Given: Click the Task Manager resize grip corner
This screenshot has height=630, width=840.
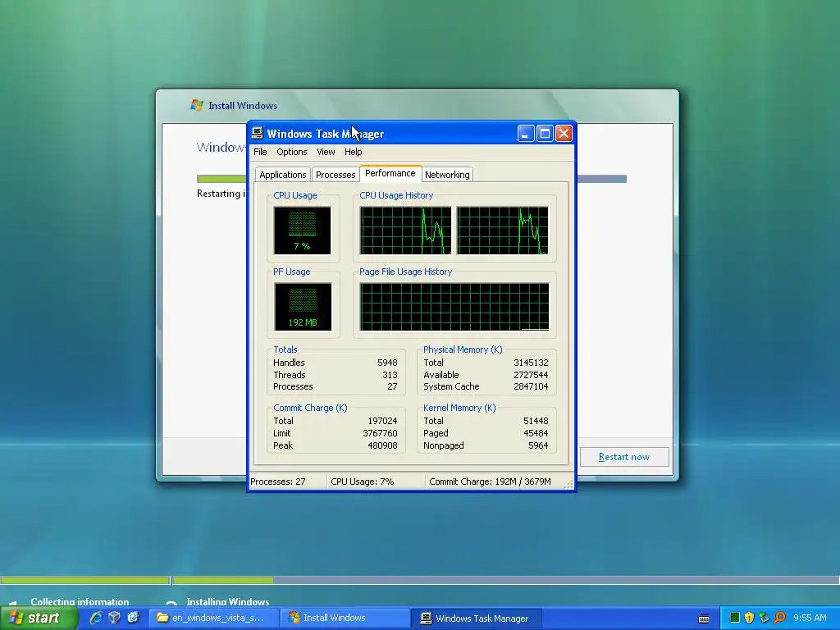Looking at the screenshot, I should (x=569, y=484).
